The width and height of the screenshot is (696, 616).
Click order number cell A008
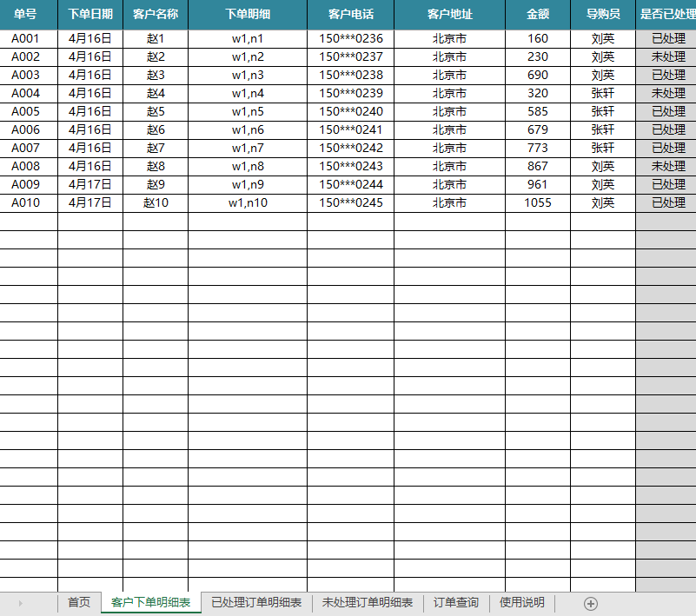tap(29, 167)
